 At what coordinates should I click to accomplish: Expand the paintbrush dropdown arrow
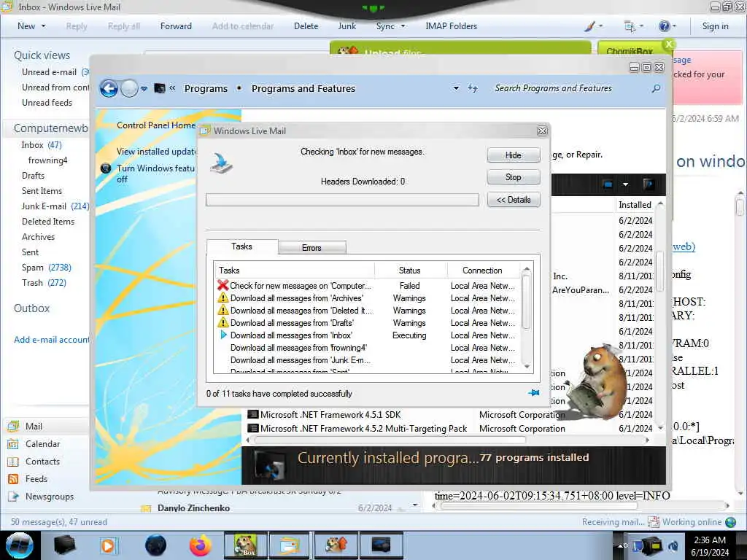(x=600, y=26)
